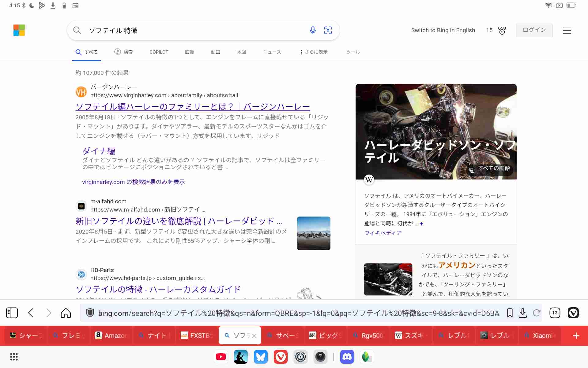Click the microphone voice search icon
The height and width of the screenshot is (368, 588).
coord(313,30)
